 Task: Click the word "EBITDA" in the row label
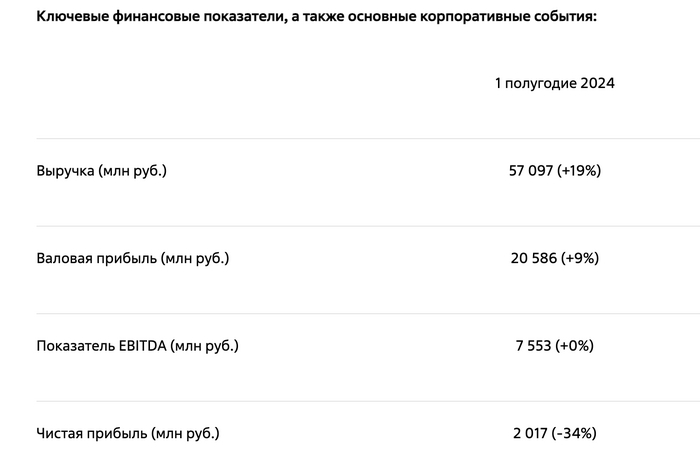click(141, 346)
